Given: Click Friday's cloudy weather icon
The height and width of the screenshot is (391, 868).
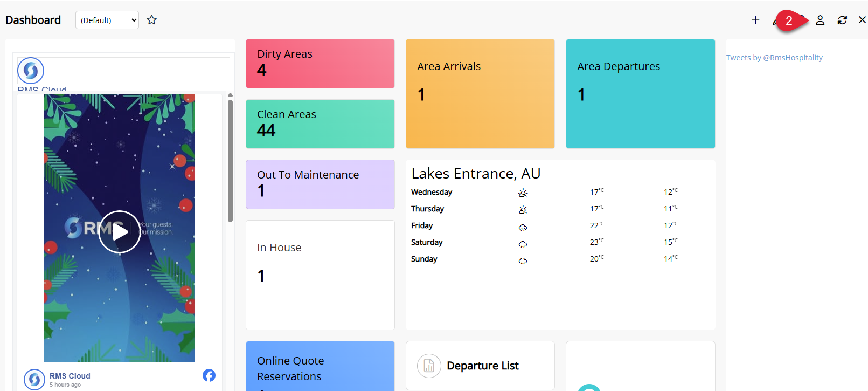Looking at the screenshot, I should click(x=523, y=227).
